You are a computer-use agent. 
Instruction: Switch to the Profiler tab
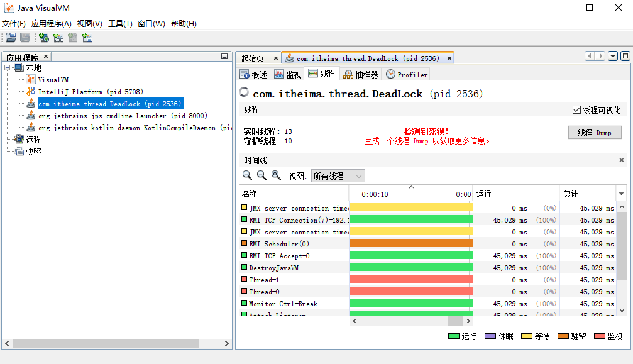(x=407, y=74)
